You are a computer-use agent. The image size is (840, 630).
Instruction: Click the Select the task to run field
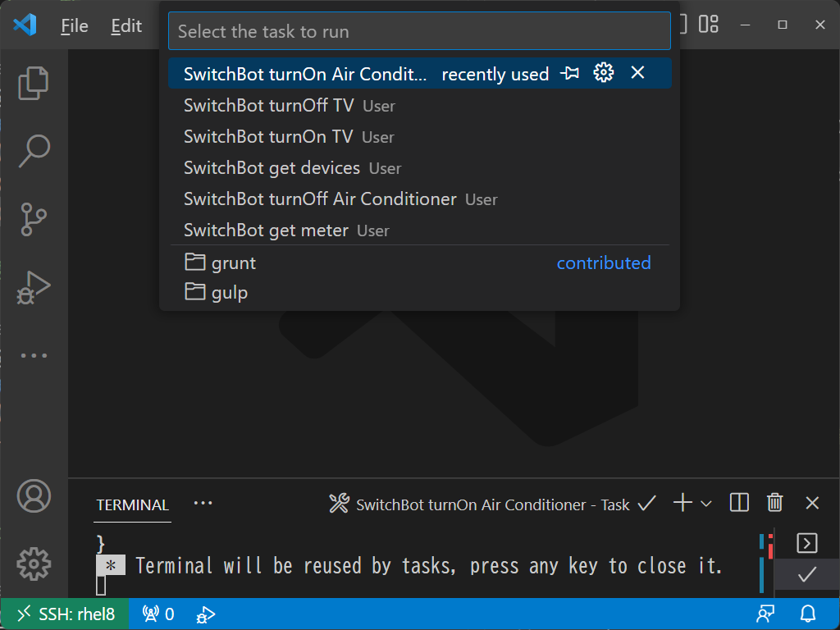[419, 30]
